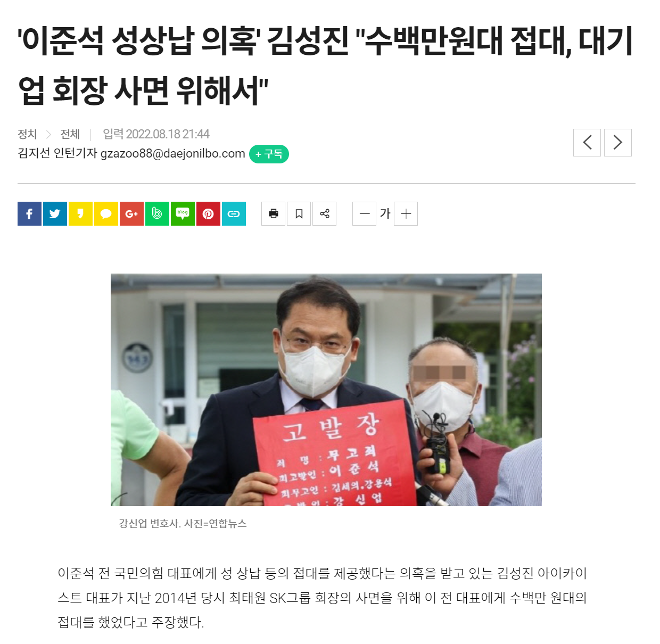Share on Naver Band icon
Screen dimensions: 660x644
157,214
